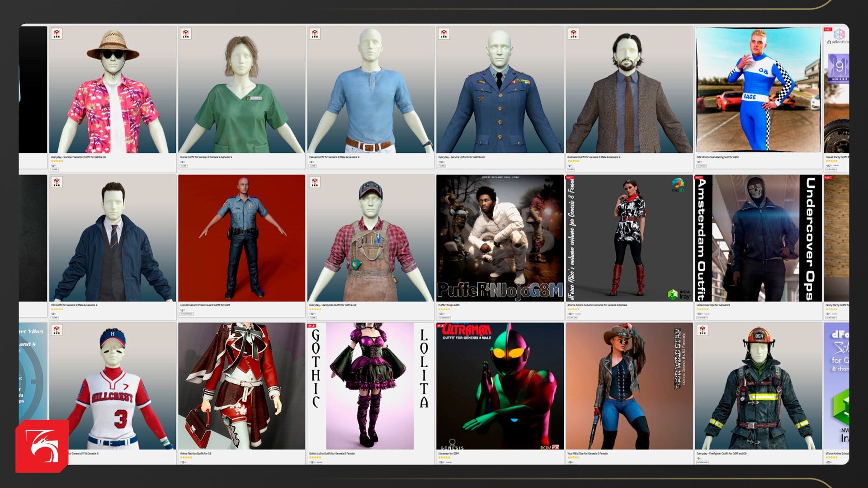
Task: Click 'Casual Outfit for Genesis 8 Male' title
Action: coord(334,157)
